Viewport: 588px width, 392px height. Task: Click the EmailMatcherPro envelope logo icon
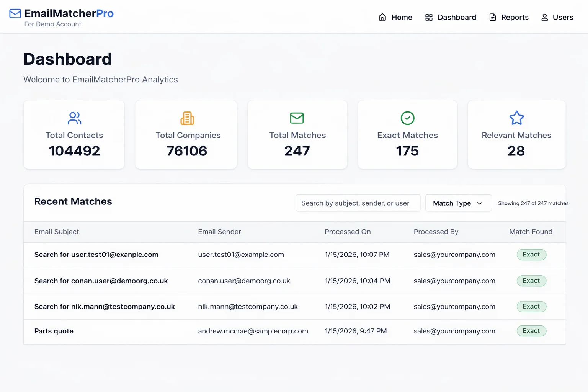15,13
